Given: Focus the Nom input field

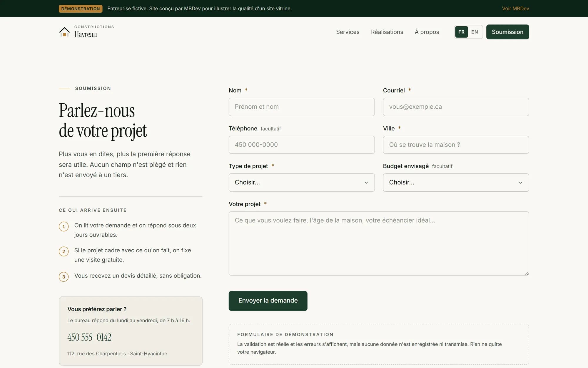Looking at the screenshot, I should (x=302, y=107).
